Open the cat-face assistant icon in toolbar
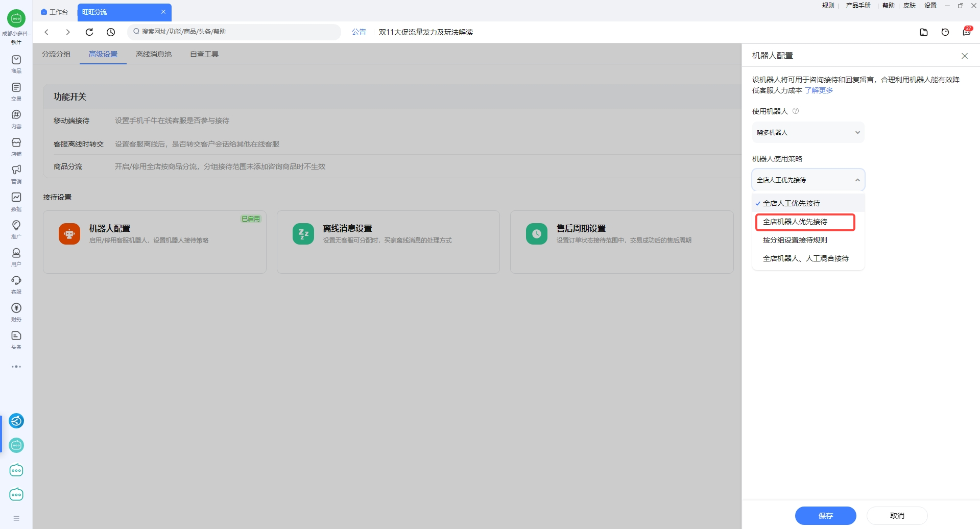Viewport: 980px width, 529px height. 945,32
